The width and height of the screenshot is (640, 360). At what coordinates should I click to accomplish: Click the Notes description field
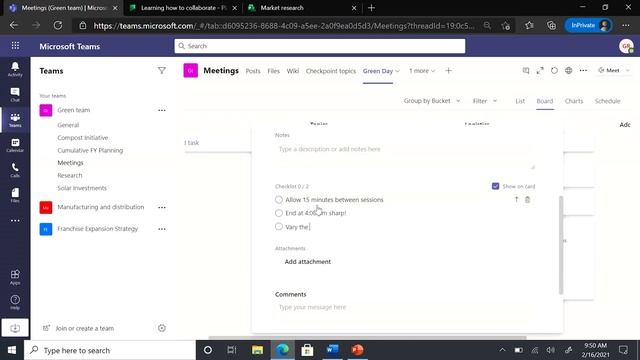coord(404,156)
